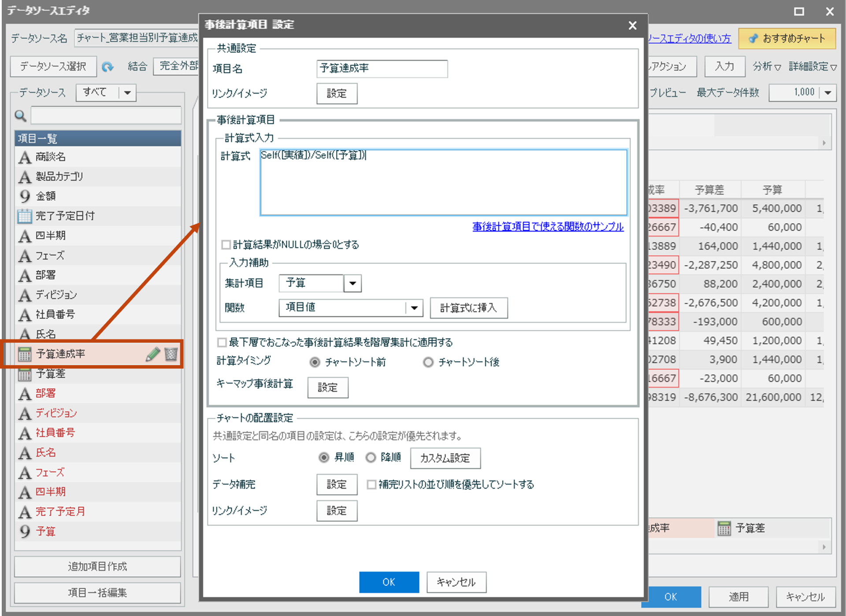This screenshot has width=846, height=616.
Task: Click the item search box in data source panel
Action: 106,116
